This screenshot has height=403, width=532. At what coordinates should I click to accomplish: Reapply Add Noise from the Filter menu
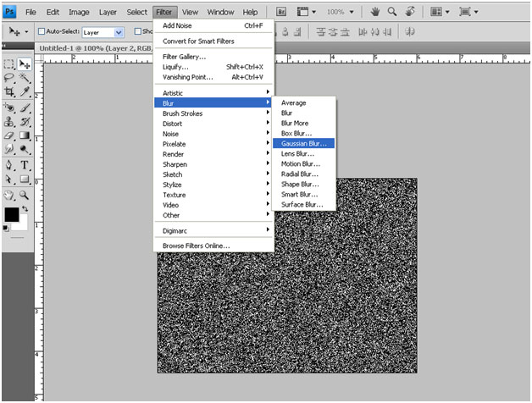[x=213, y=25]
